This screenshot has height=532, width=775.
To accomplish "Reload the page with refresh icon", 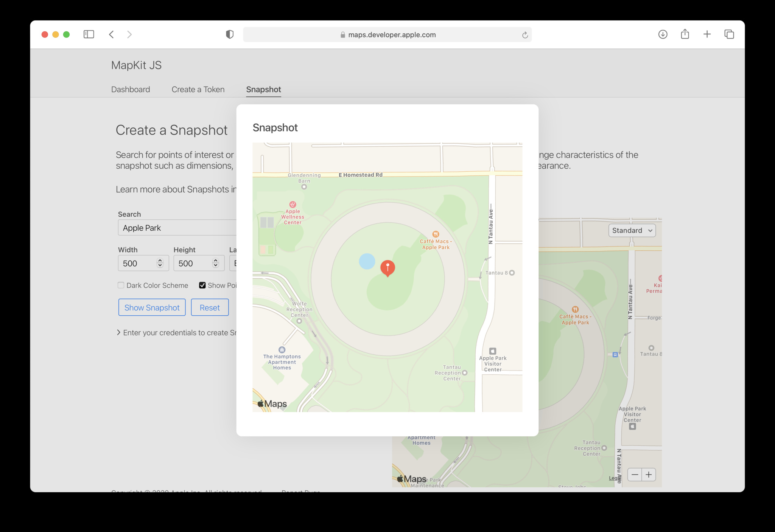I will (x=525, y=35).
